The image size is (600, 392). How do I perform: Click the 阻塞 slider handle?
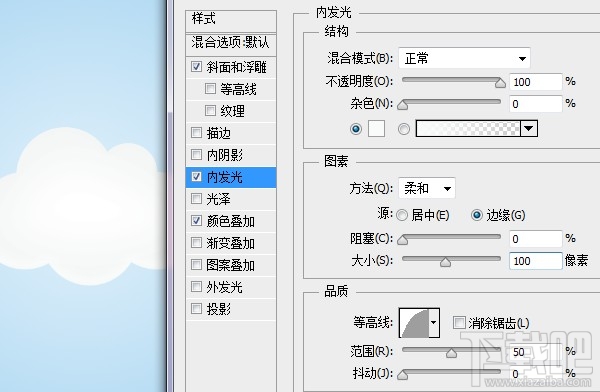(402, 240)
